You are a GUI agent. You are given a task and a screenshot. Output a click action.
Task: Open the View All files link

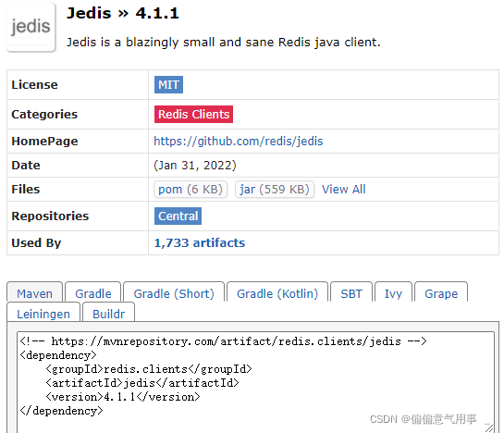coord(344,189)
